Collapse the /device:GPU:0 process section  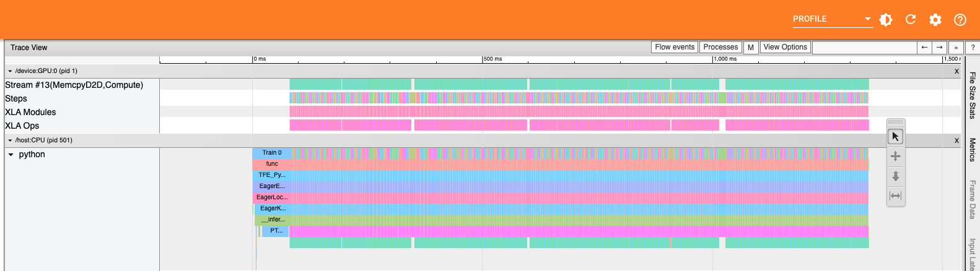coord(10,71)
